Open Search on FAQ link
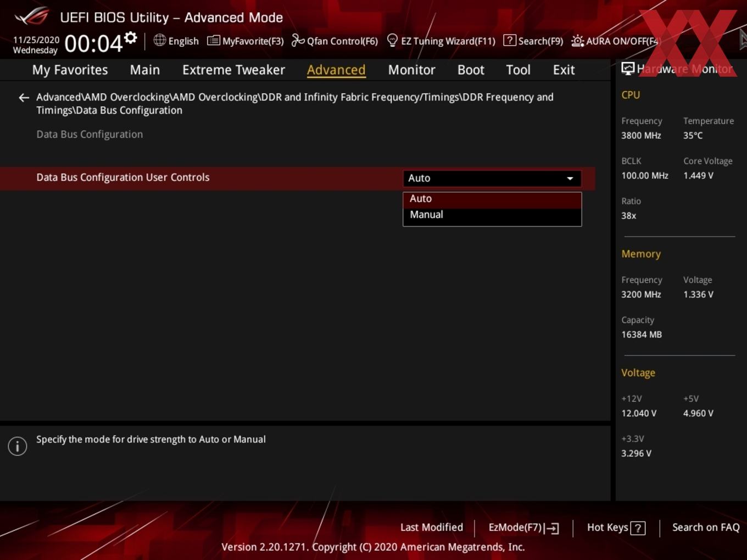747x560 pixels. [706, 527]
